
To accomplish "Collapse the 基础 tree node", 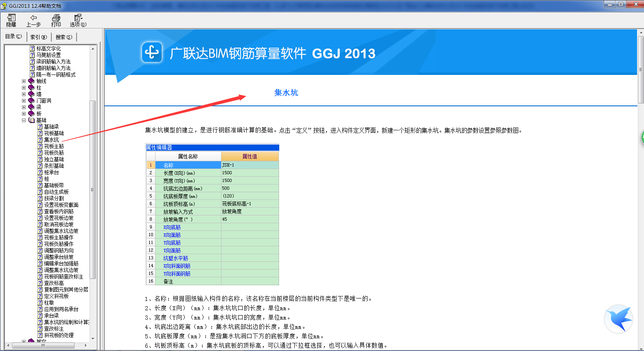I will (x=24, y=120).
